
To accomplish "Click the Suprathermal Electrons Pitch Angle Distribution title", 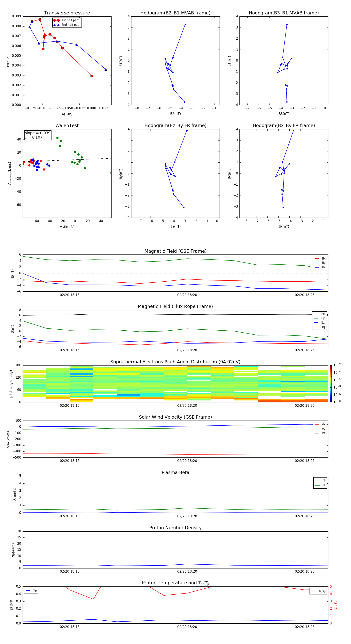I will click(175, 362).
